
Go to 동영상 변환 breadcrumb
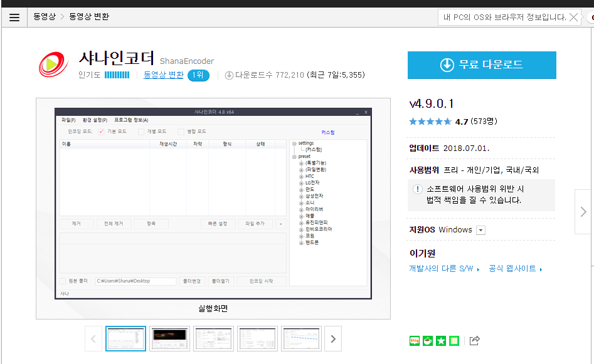point(89,17)
